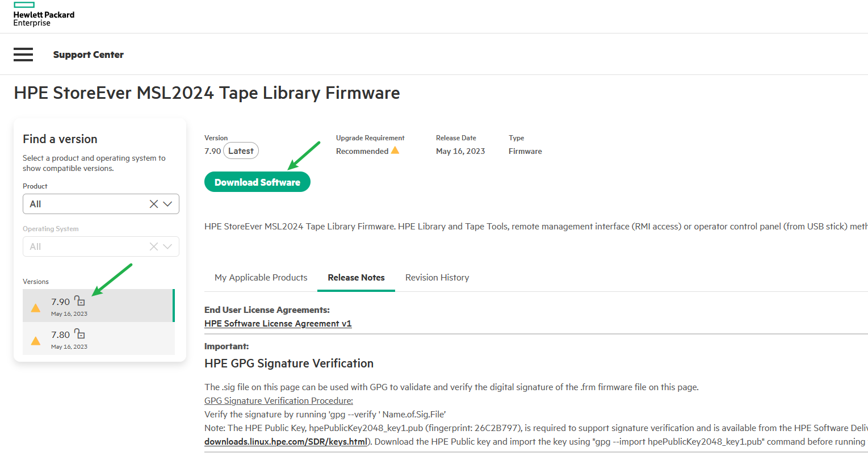Click the Support Center header link
The height and width of the screenshot is (460, 868).
[88, 55]
